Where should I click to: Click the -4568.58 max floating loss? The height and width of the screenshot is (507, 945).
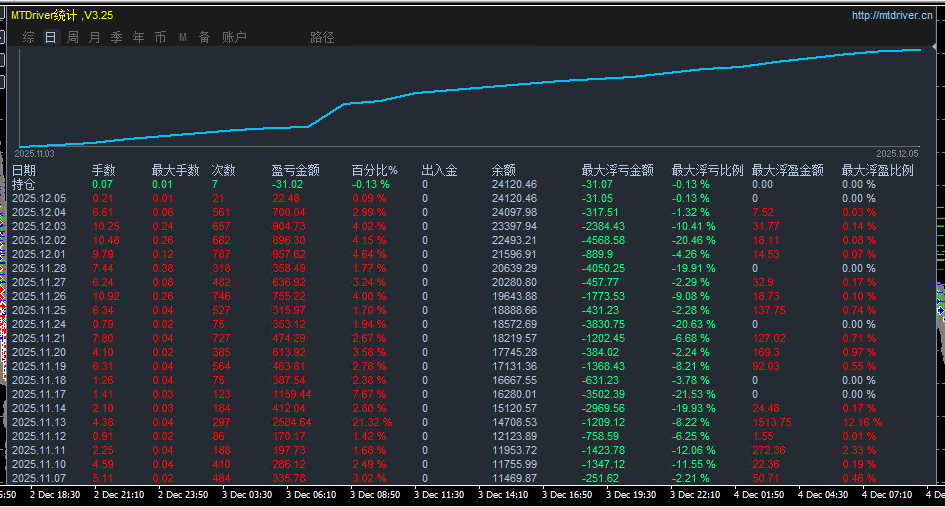pyautogui.click(x=603, y=240)
